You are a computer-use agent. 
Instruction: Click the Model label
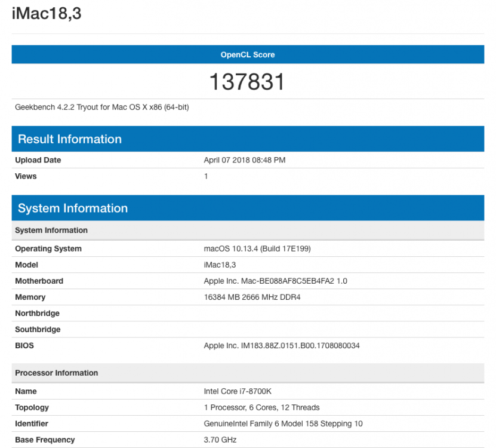coord(26,265)
